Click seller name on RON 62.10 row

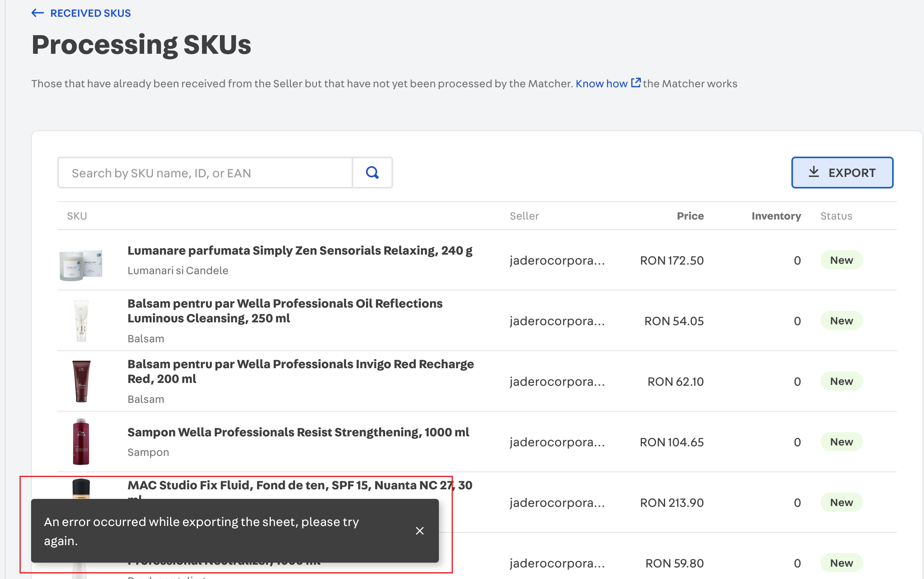click(557, 381)
